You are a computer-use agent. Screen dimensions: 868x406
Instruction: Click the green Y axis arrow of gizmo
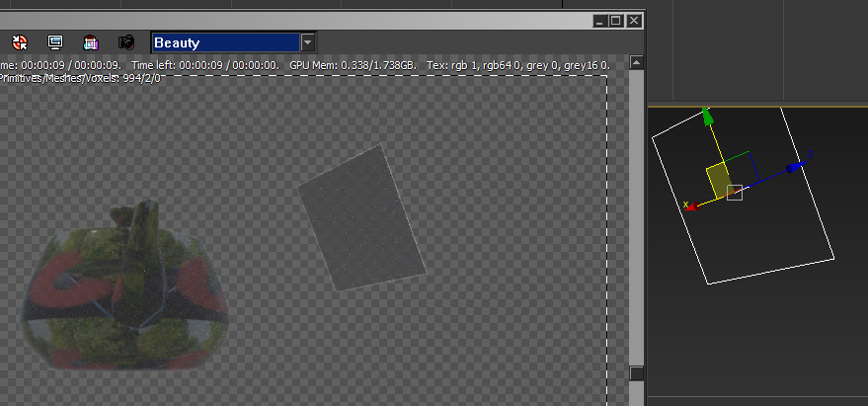pos(707,117)
